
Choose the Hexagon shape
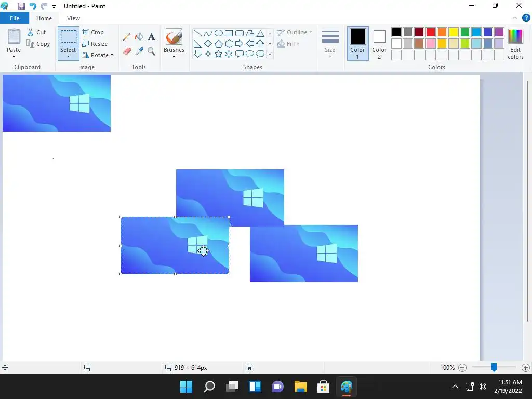pos(229,44)
